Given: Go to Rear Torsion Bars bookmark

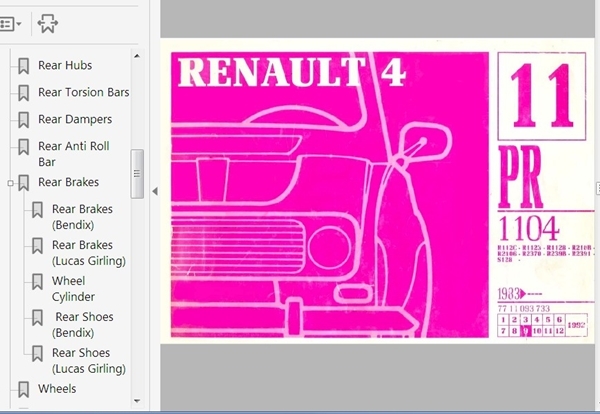Looking at the screenshot, I should [x=84, y=92].
